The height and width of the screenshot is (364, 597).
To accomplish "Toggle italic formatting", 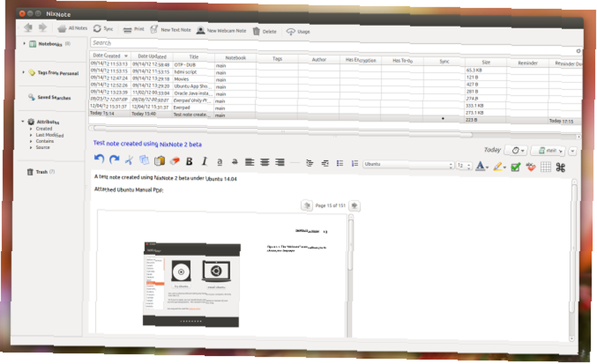I will 204,162.
